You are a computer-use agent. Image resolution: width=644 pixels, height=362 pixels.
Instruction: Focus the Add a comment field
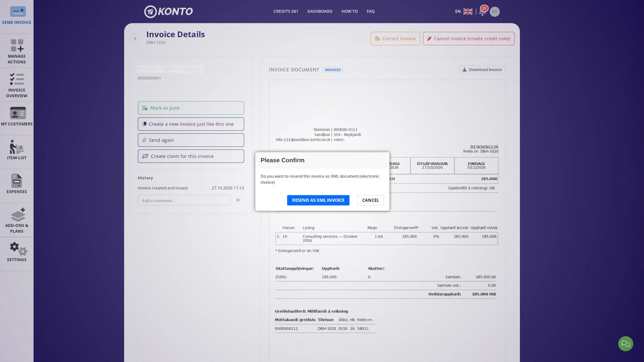click(x=184, y=200)
